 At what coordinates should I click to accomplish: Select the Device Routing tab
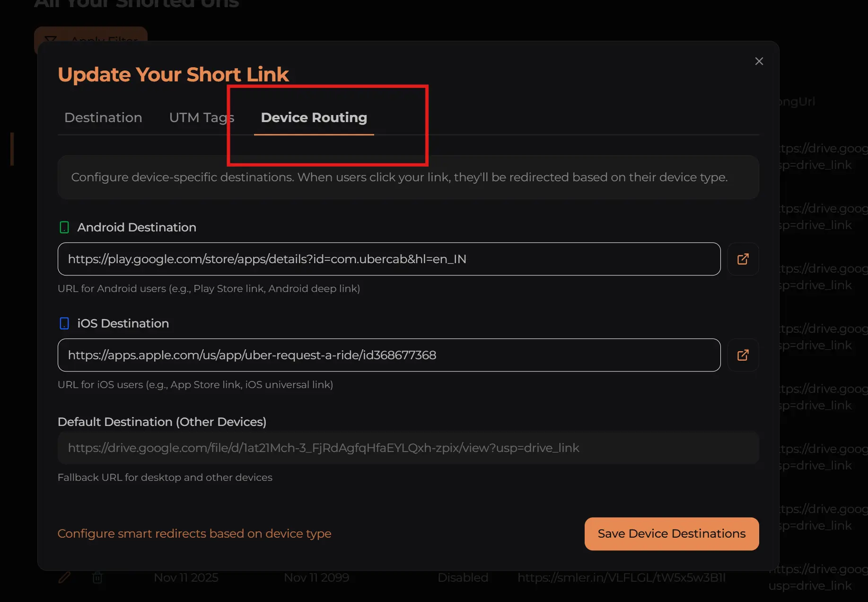(314, 117)
